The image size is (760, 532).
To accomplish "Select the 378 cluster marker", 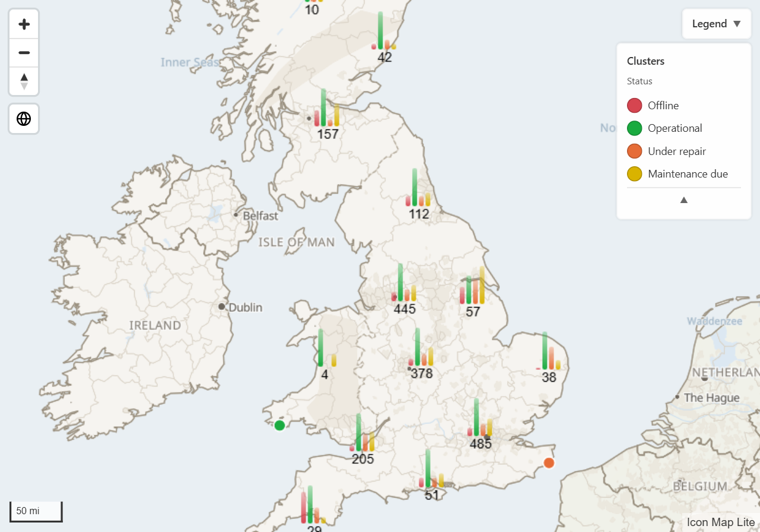I will point(421,354).
